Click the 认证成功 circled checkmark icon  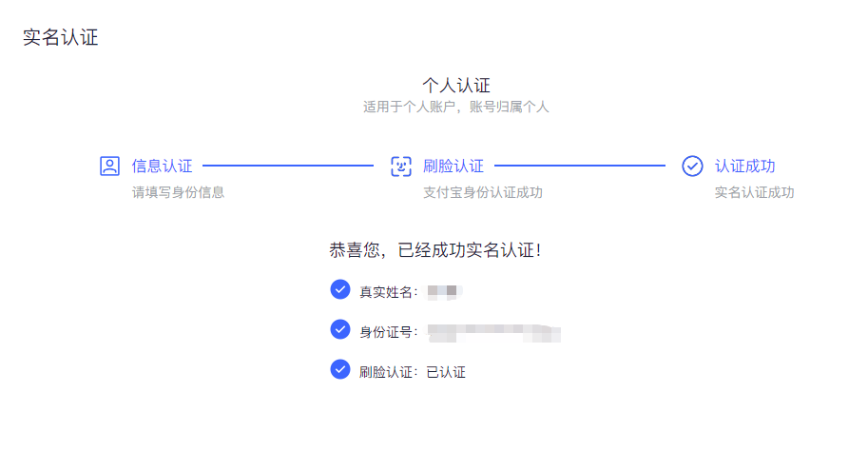(692, 166)
